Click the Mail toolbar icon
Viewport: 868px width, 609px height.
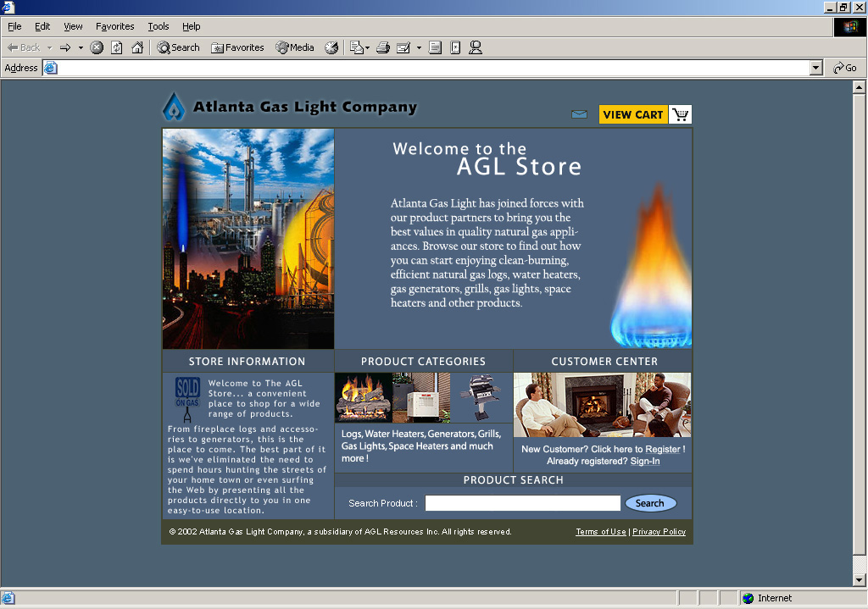357,47
